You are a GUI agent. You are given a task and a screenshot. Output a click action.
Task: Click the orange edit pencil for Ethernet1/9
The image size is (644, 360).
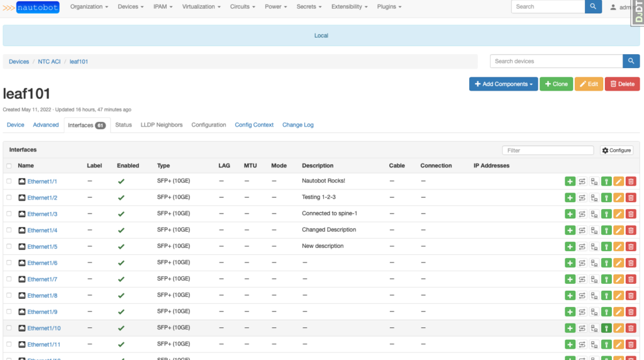619,312
